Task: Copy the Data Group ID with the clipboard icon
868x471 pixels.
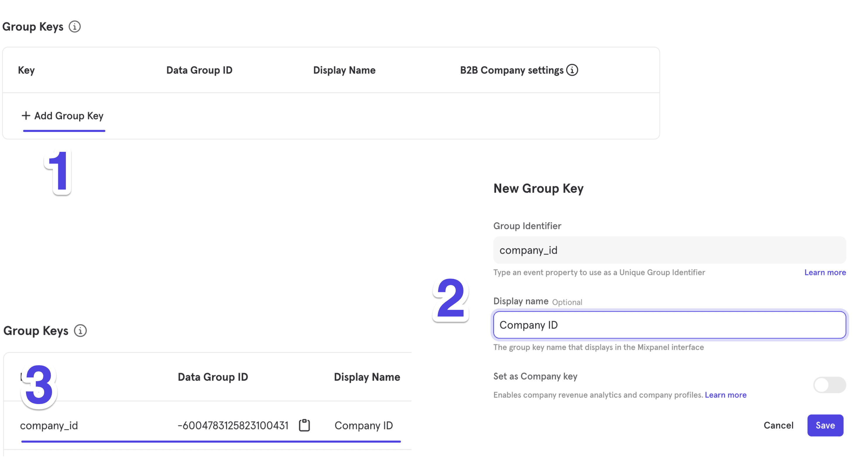Action: pyautogui.click(x=304, y=425)
